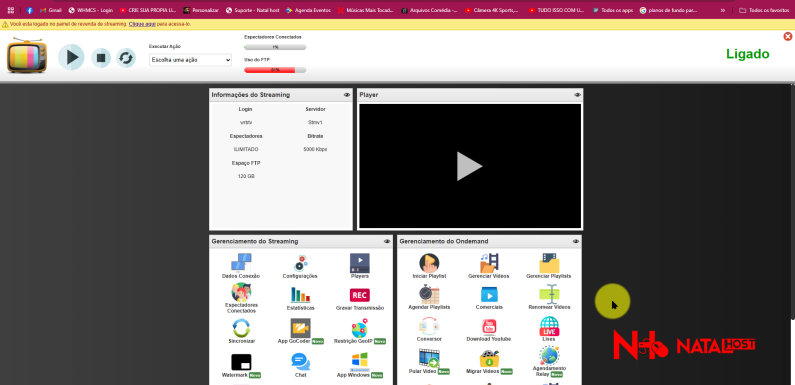Click the Espectadores Conectados progress bar
This screenshot has width=795, height=385.
pyautogui.click(x=275, y=47)
